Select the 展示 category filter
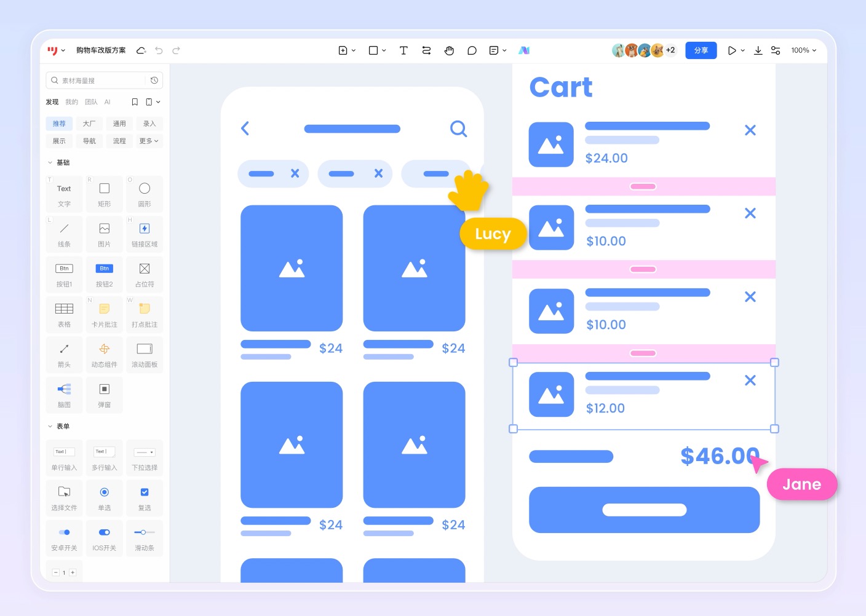Viewport: 866px width, 616px height. [59, 141]
